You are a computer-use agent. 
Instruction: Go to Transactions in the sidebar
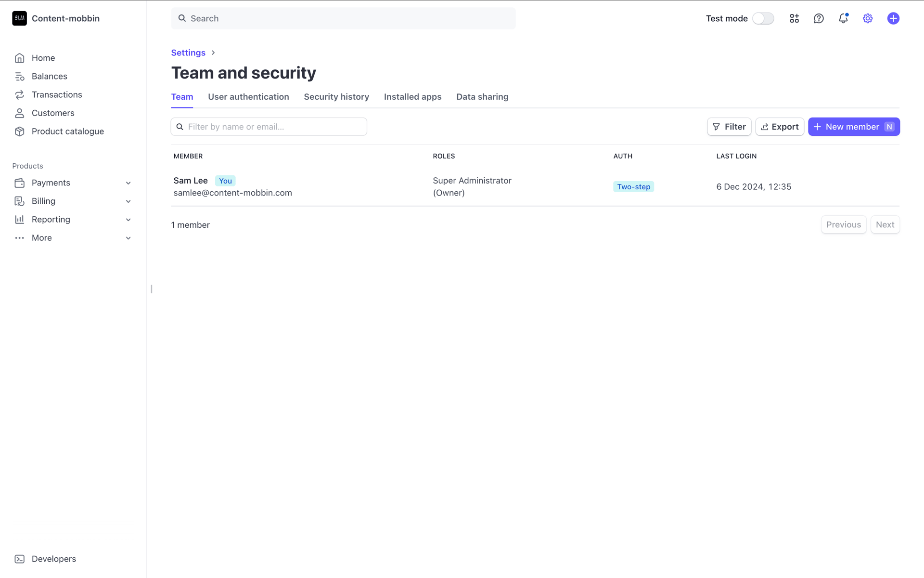click(x=57, y=94)
